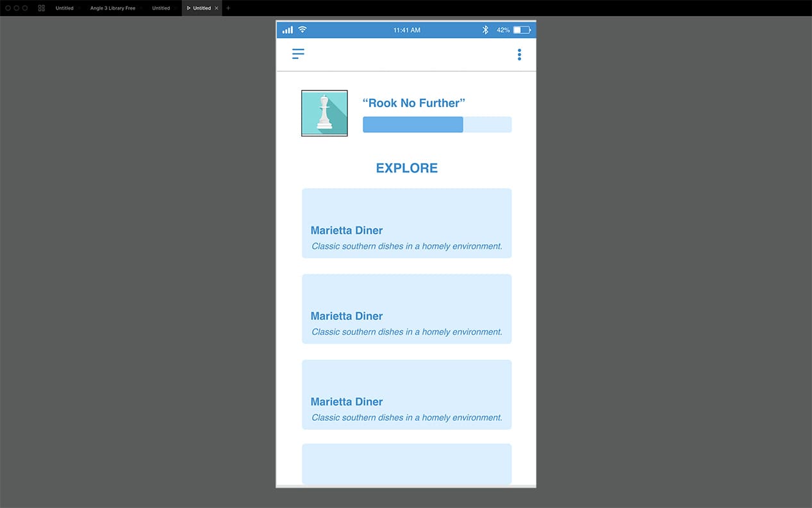The width and height of the screenshot is (812, 508).
Task: Click the progress bar under Rook No Further
Action: click(x=437, y=124)
